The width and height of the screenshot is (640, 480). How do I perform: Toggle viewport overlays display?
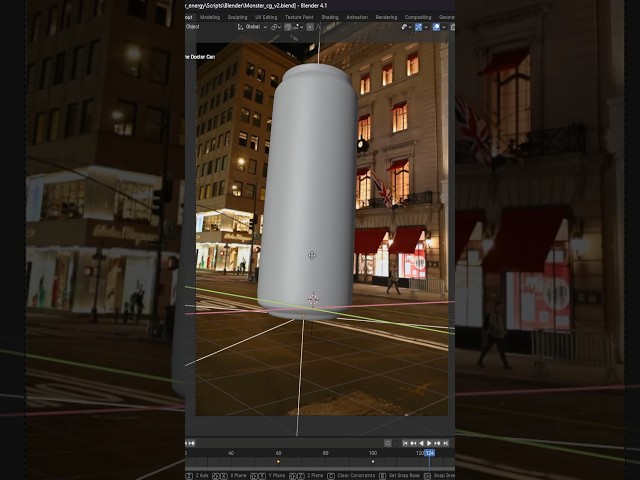pyautogui.click(x=436, y=27)
